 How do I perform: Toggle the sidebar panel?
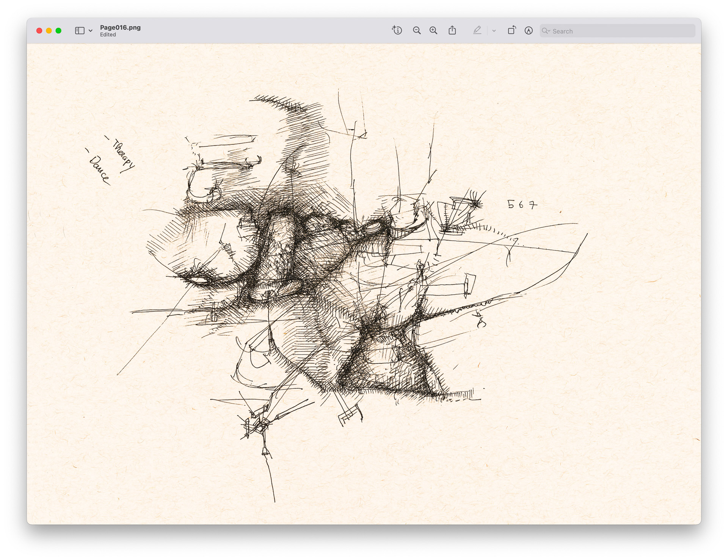pyautogui.click(x=79, y=30)
